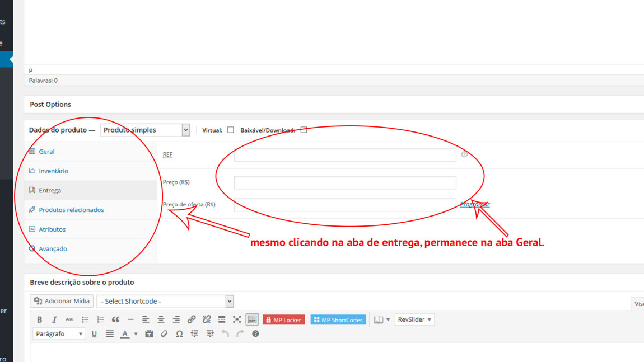
Task: Click the Programar link
Action: pyautogui.click(x=475, y=204)
